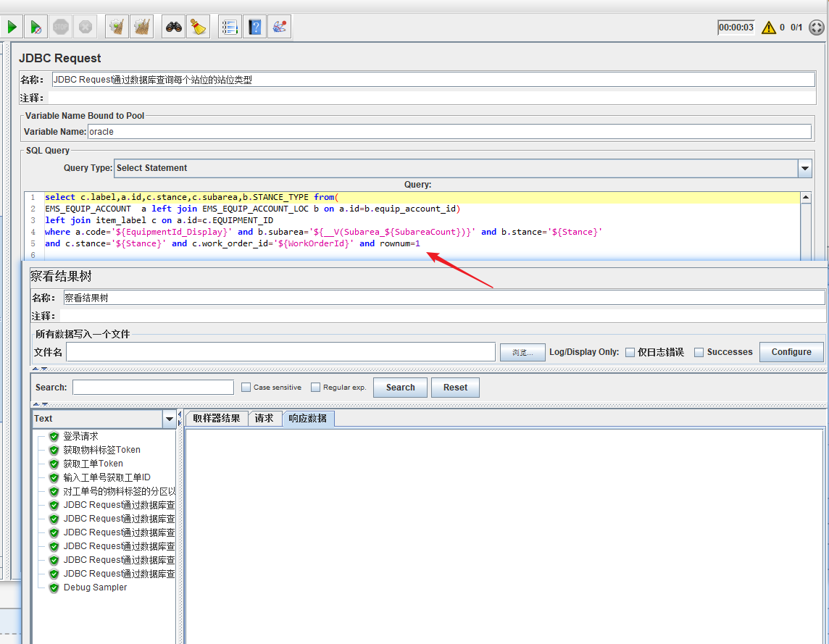829x644 pixels.
Task: Click the 浏览... browse button
Action: 522,352
